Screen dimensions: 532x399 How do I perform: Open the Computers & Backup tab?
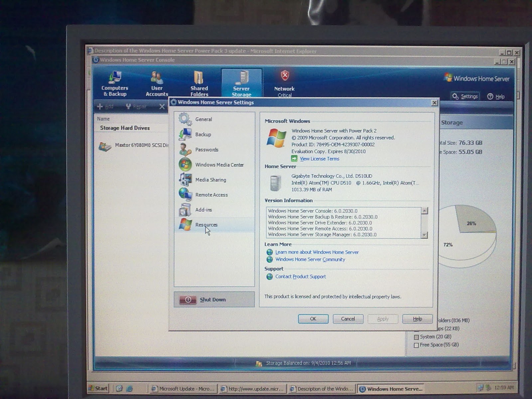pos(115,84)
